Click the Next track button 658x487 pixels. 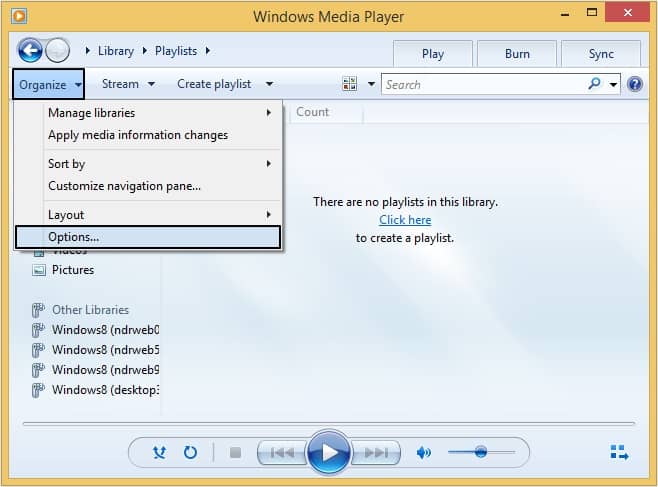point(376,453)
